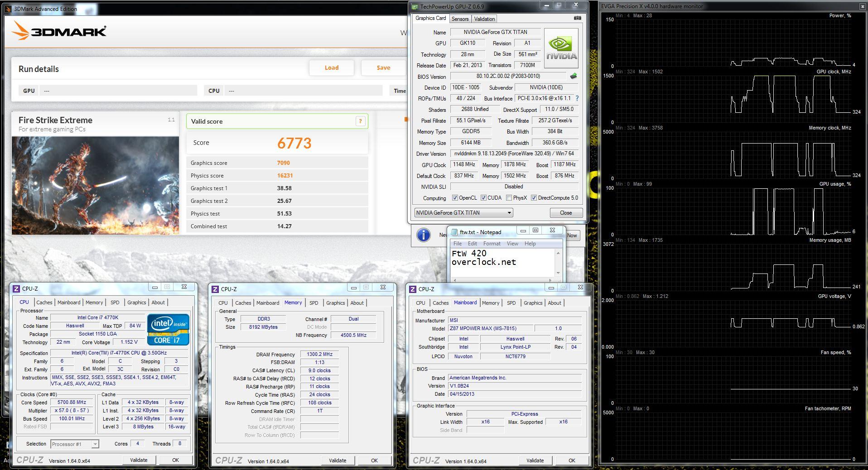Click the CPU run details field
This screenshot has height=470, width=868.
click(x=304, y=91)
